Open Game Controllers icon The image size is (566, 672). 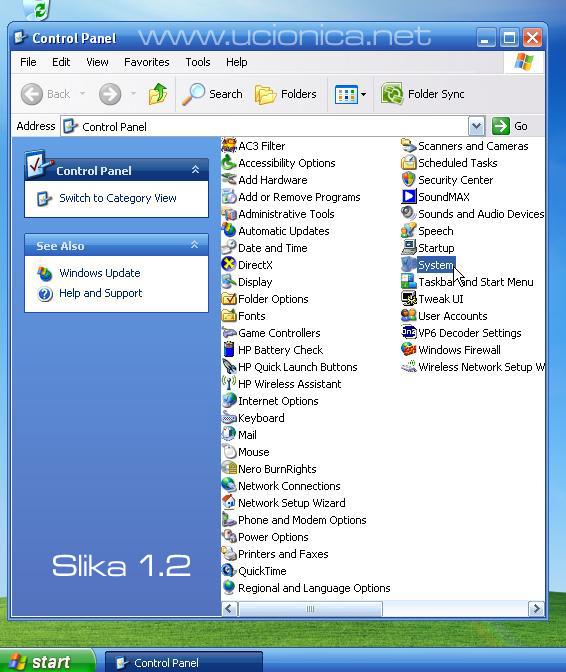tap(229, 333)
